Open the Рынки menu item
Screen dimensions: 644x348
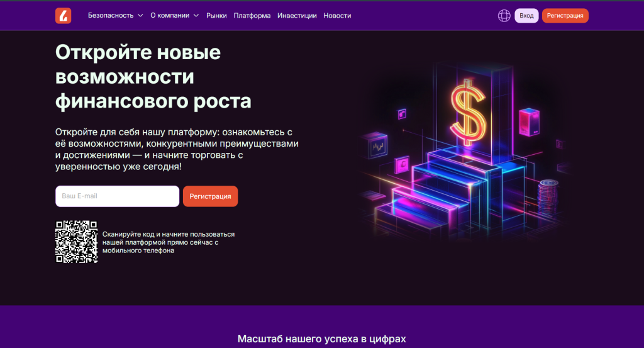[216, 16]
